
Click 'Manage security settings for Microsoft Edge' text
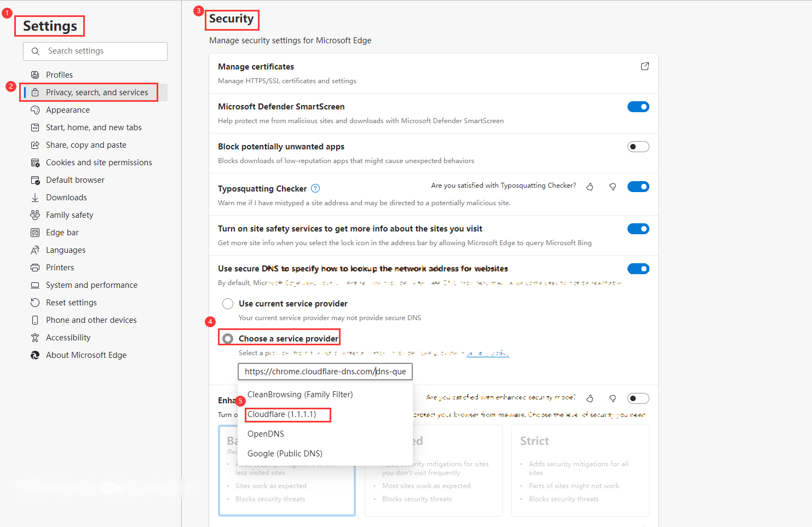pos(290,40)
